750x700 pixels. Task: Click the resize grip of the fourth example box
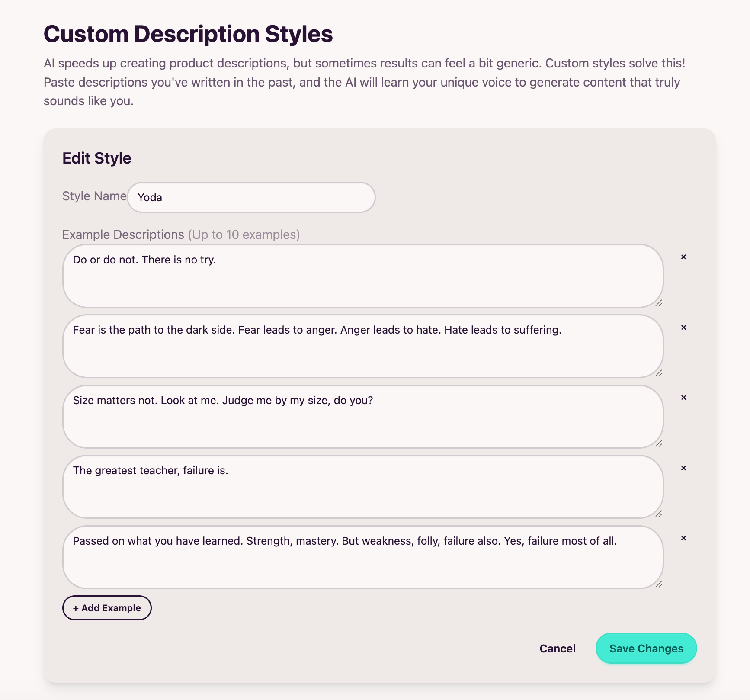[659, 515]
